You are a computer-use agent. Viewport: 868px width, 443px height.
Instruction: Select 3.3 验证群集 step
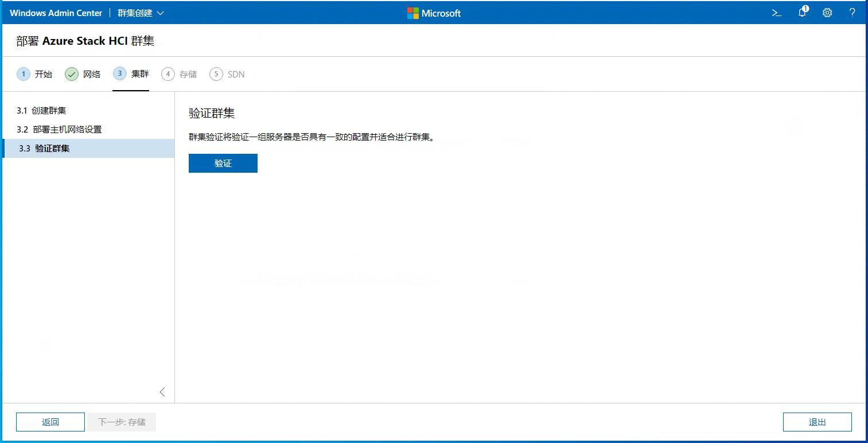click(88, 148)
